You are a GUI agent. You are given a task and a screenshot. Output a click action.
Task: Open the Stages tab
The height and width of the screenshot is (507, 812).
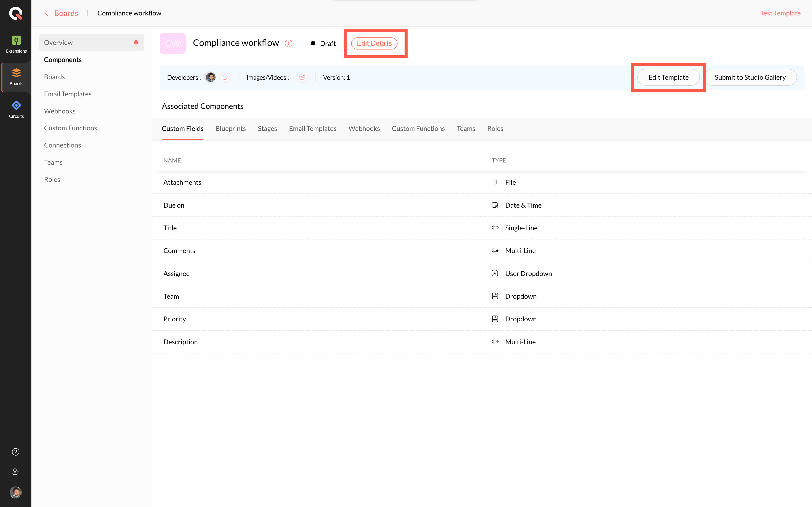pyautogui.click(x=267, y=128)
